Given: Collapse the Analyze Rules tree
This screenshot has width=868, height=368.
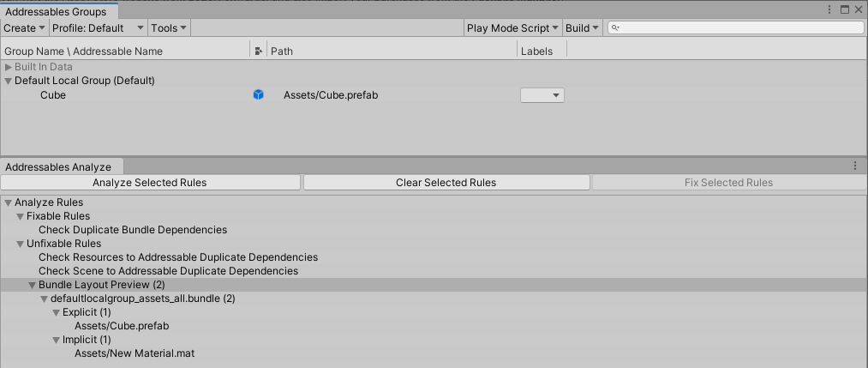Looking at the screenshot, I should point(9,202).
